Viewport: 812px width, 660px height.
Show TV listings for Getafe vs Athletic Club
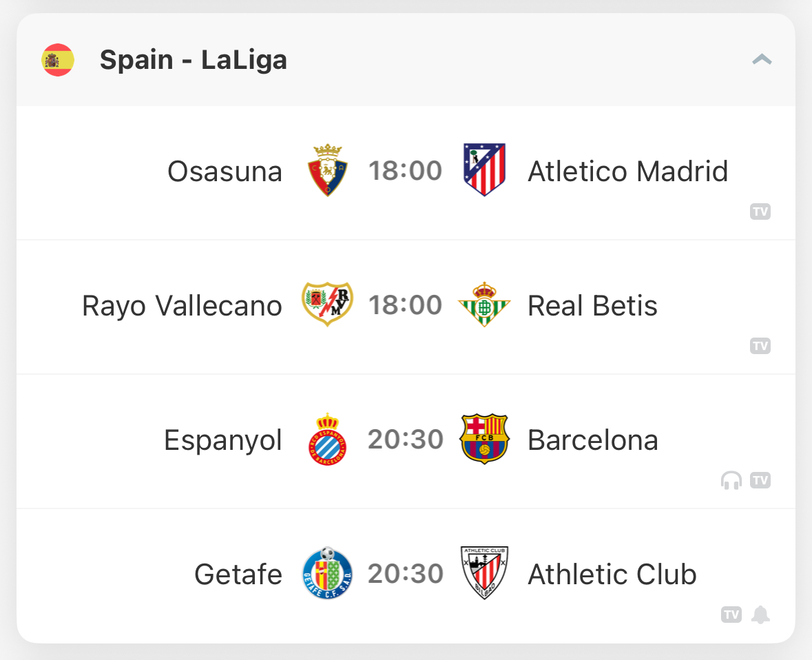pyautogui.click(x=731, y=615)
